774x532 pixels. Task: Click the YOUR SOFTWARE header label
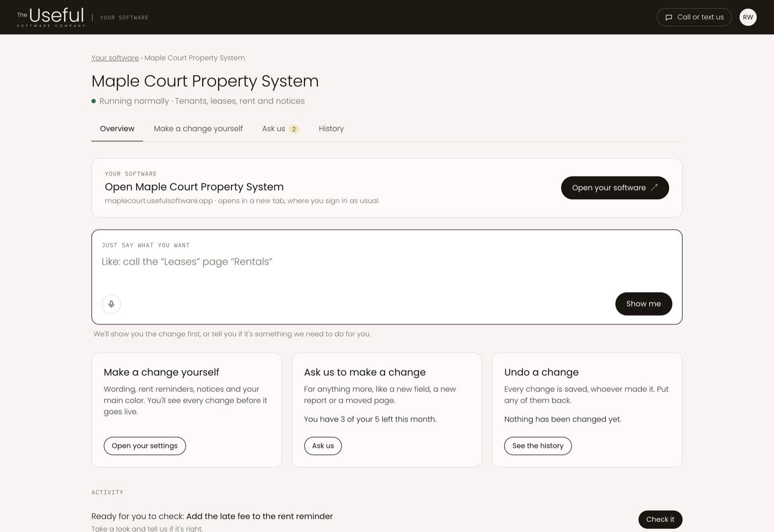pyautogui.click(x=124, y=18)
